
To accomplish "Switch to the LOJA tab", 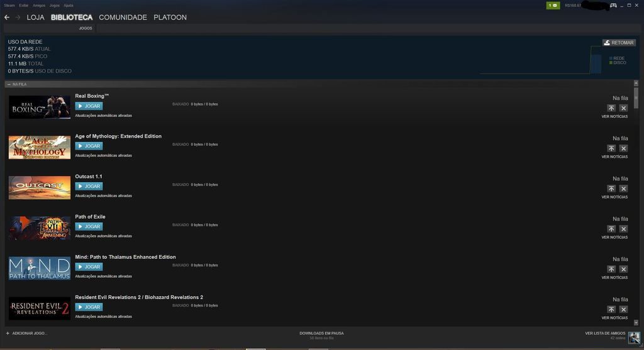I will coord(35,18).
